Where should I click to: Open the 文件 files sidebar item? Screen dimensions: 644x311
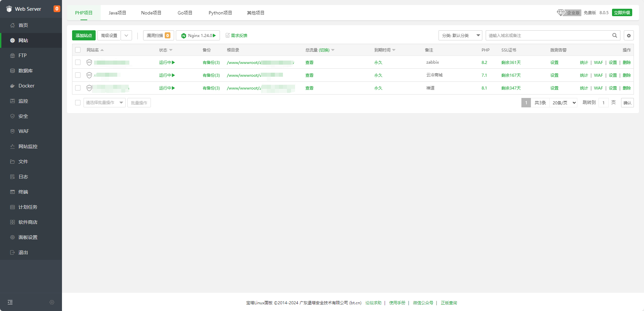(31, 162)
